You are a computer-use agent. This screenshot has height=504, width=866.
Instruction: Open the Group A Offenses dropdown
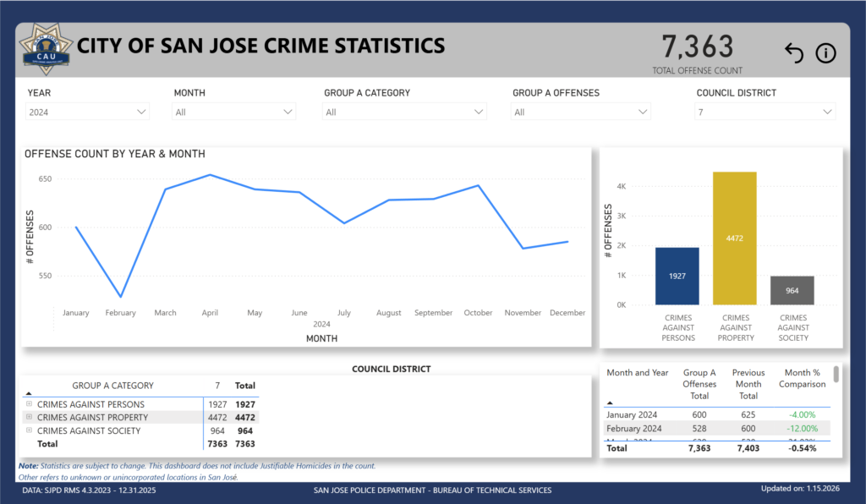point(581,112)
